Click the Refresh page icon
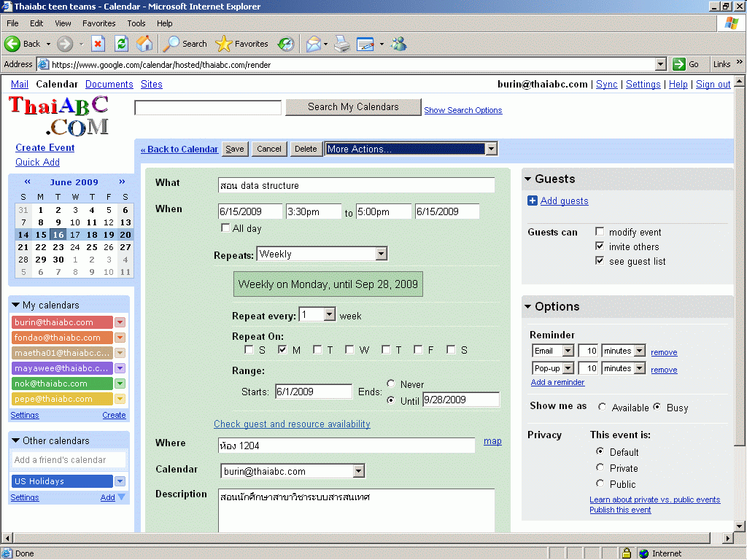This screenshot has height=560, width=747. pos(121,44)
